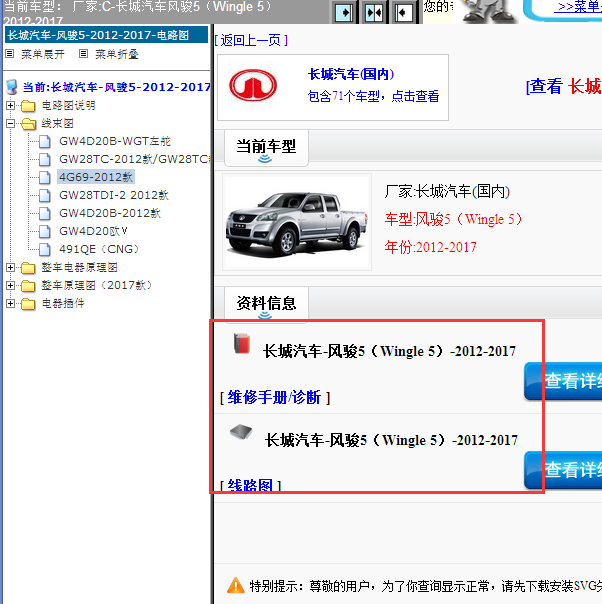Click the 线束图 folder label
Screen dimensions: 602x604
57,123
